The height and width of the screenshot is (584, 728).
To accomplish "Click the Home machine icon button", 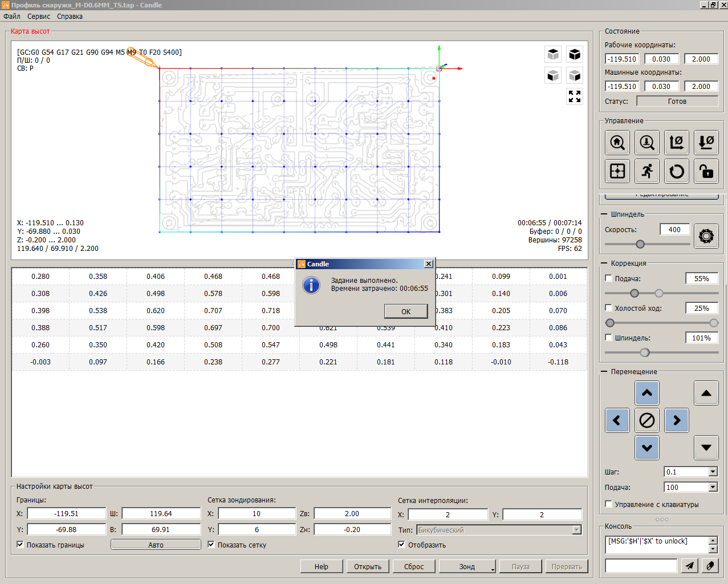I will click(617, 143).
